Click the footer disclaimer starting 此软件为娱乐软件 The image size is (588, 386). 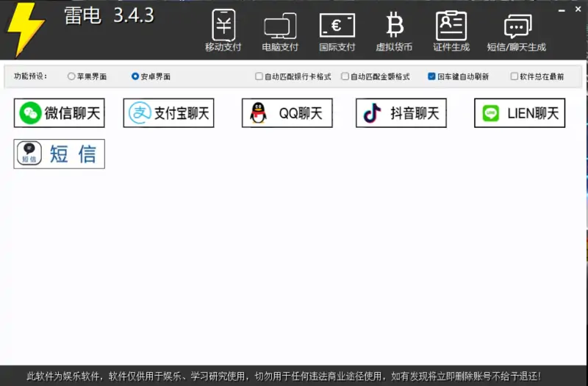coord(284,376)
